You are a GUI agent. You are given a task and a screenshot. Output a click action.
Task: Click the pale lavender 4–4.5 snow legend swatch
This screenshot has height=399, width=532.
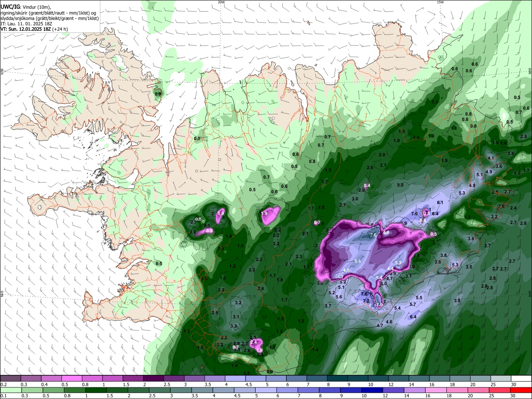235,379
